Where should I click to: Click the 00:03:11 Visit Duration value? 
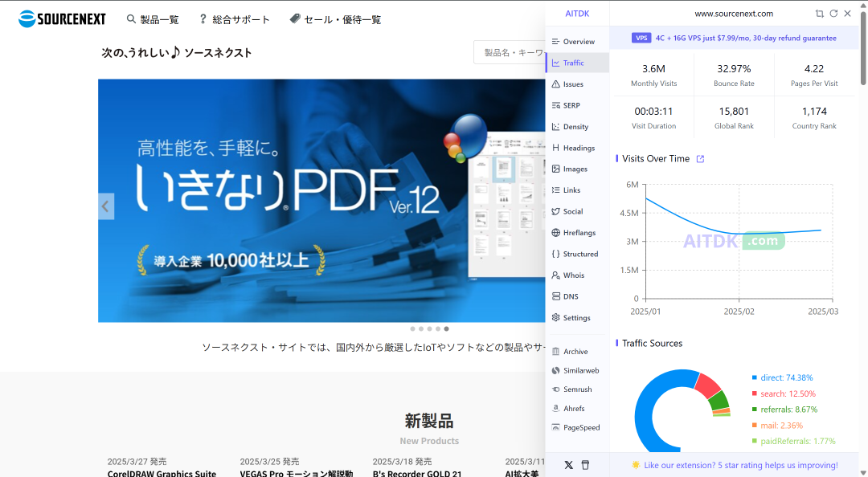click(x=653, y=112)
